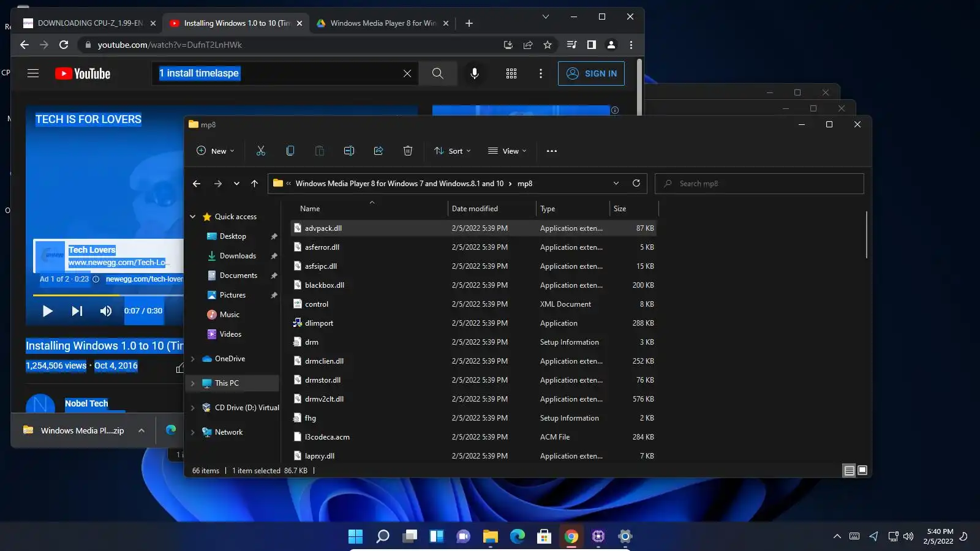Open Settings gear on the taskbar
Screen dimensions: 980x551
pyautogui.click(x=625, y=536)
